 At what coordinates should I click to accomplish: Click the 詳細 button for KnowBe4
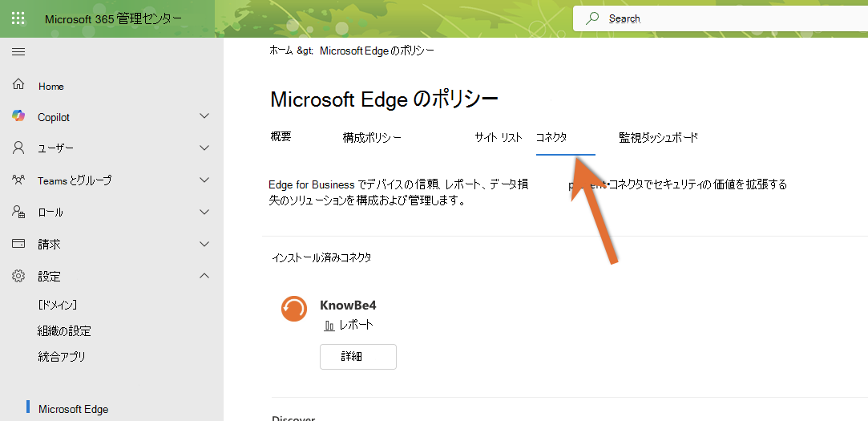pos(358,356)
